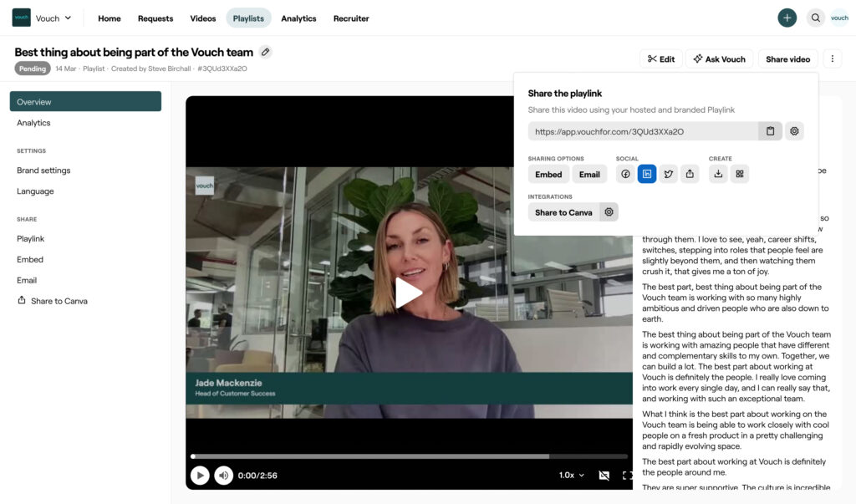Click the Vouch logo icon
Screen dimensions: 856x504
21,18
